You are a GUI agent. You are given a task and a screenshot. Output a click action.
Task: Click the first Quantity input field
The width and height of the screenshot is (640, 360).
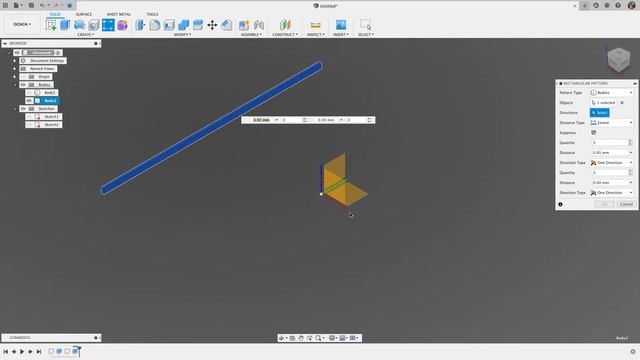tap(609, 142)
